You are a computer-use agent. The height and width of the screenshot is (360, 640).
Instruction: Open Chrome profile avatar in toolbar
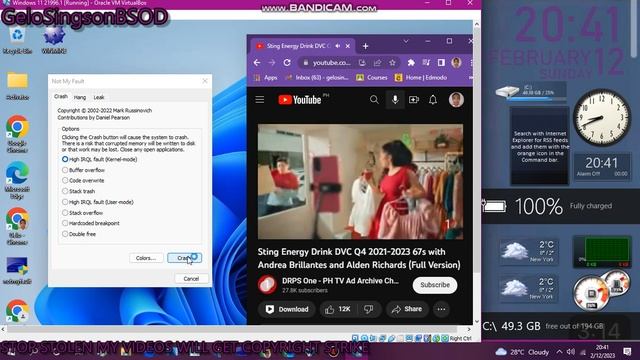(456, 62)
